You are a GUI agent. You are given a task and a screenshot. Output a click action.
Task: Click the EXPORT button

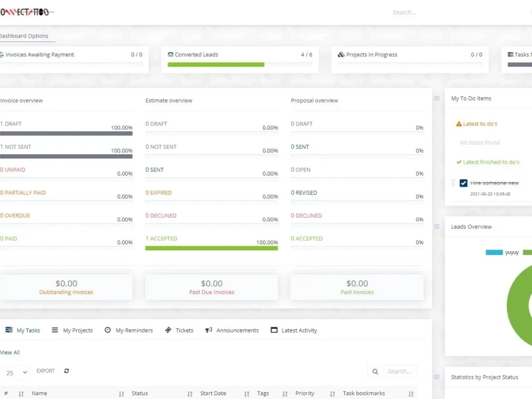pyautogui.click(x=45, y=371)
